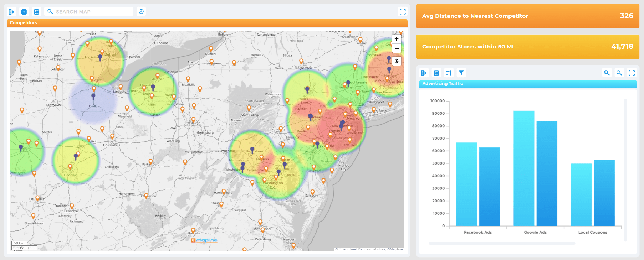This screenshot has width=644, height=260.
Task: Open the map legend list icon
Action: [36, 12]
